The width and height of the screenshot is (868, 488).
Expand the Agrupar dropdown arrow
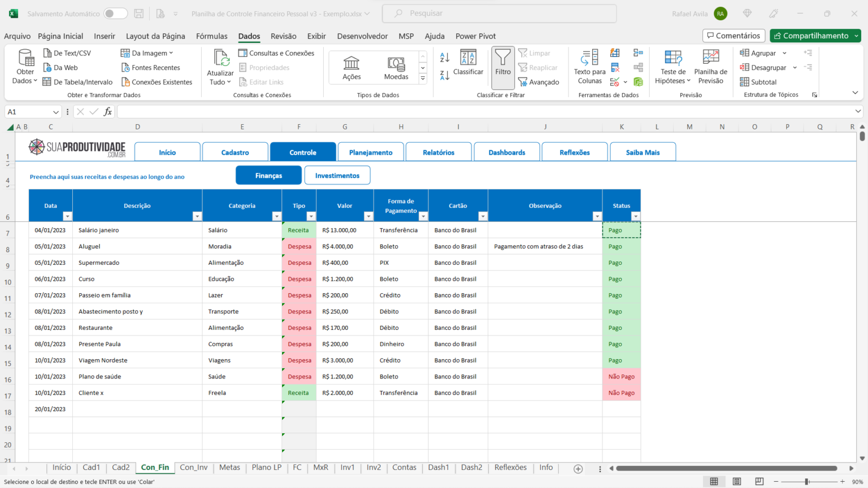point(784,53)
